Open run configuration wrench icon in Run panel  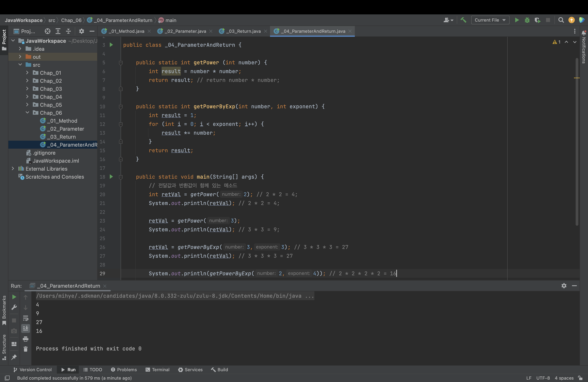14,307
